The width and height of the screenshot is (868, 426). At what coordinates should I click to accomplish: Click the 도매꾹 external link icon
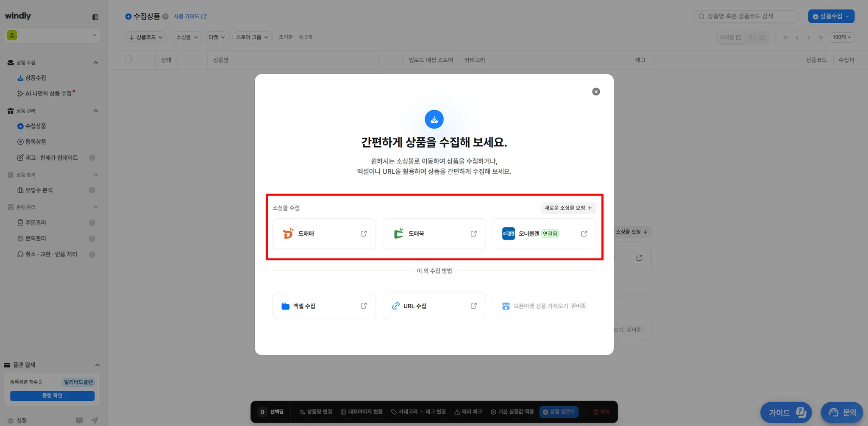click(x=474, y=234)
